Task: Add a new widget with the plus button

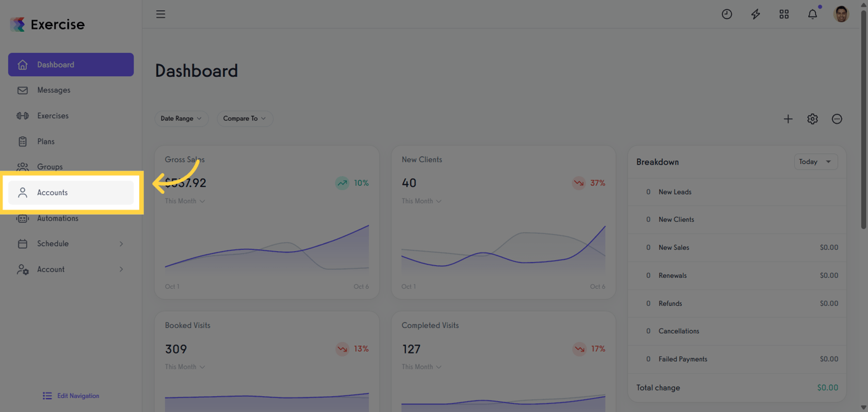Action: (x=788, y=119)
